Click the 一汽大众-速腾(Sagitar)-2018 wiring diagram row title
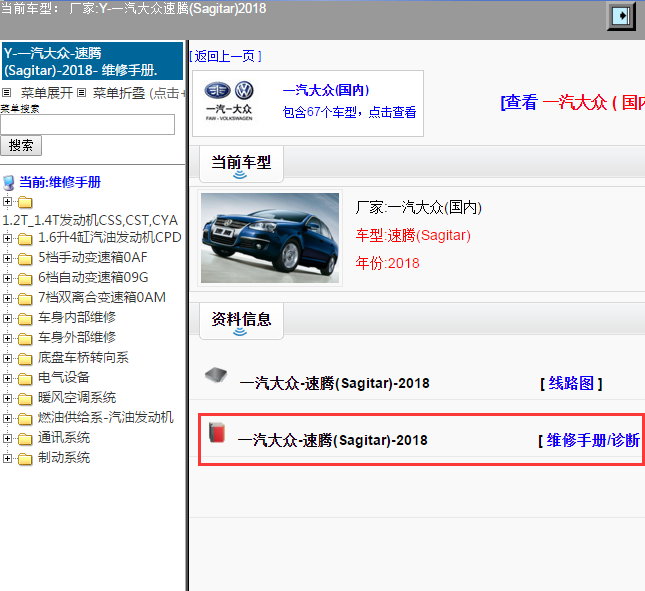 pos(334,383)
